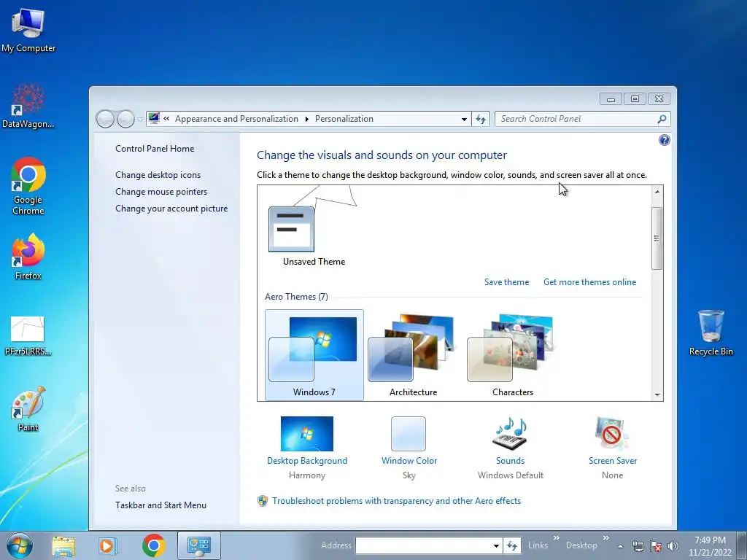This screenshot has width=747, height=560.
Task: Select the PFzr5LRRS image file on desktop
Action: click(28, 336)
